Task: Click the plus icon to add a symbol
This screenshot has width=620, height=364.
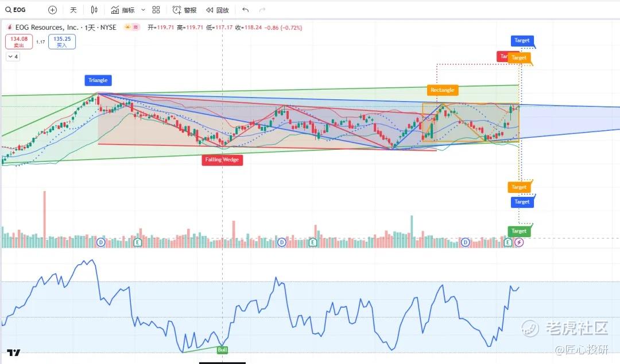Action: [52, 10]
